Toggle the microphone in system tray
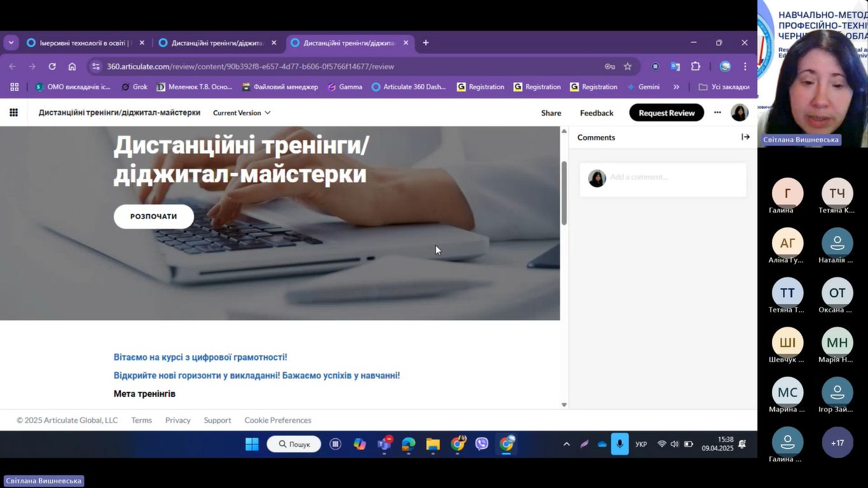Image resolution: width=868 pixels, height=488 pixels. point(619,444)
